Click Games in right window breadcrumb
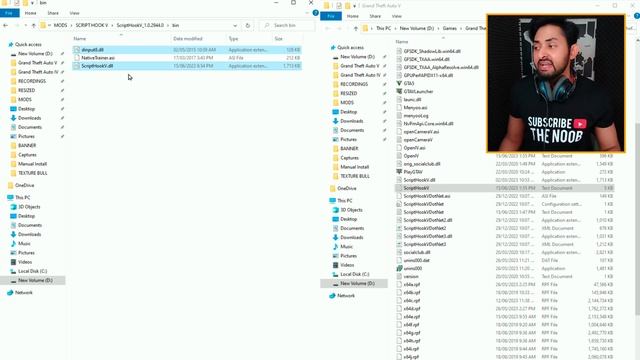Image resolution: width=640 pixels, height=360 pixels. click(x=449, y=28)
